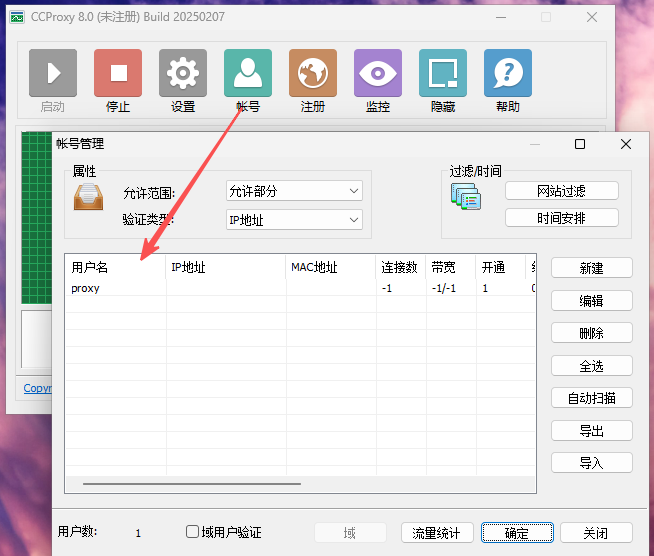This screenshot has width=654, height=556.
Task: Click the 停止 (Stop) toolbar icon
Action: point(118,73)
